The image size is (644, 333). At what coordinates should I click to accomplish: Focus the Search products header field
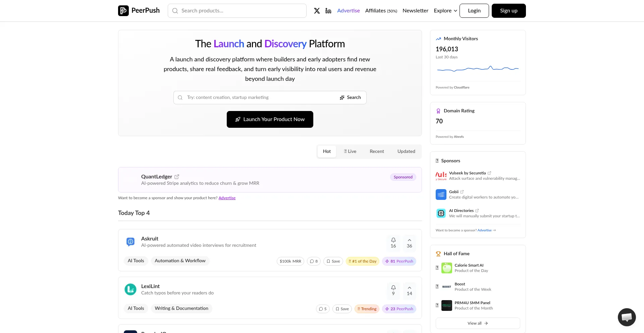(237, 11)
